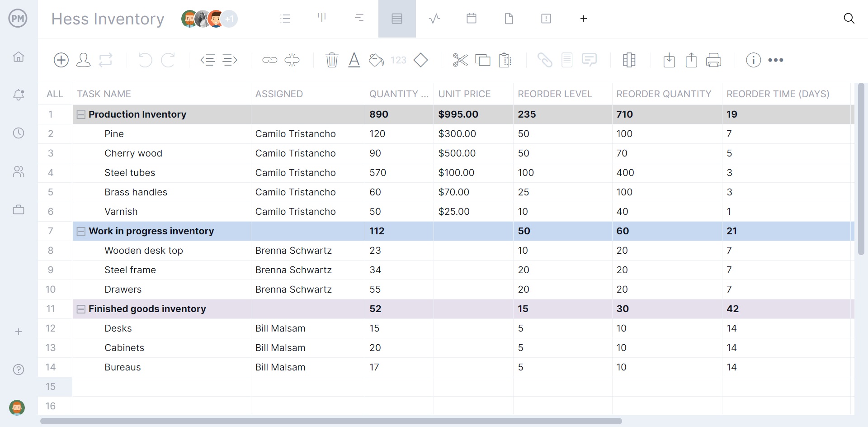The image size is (868, 427).
Task: Click the redo arrow icon
Action: [x=168, y=60]
